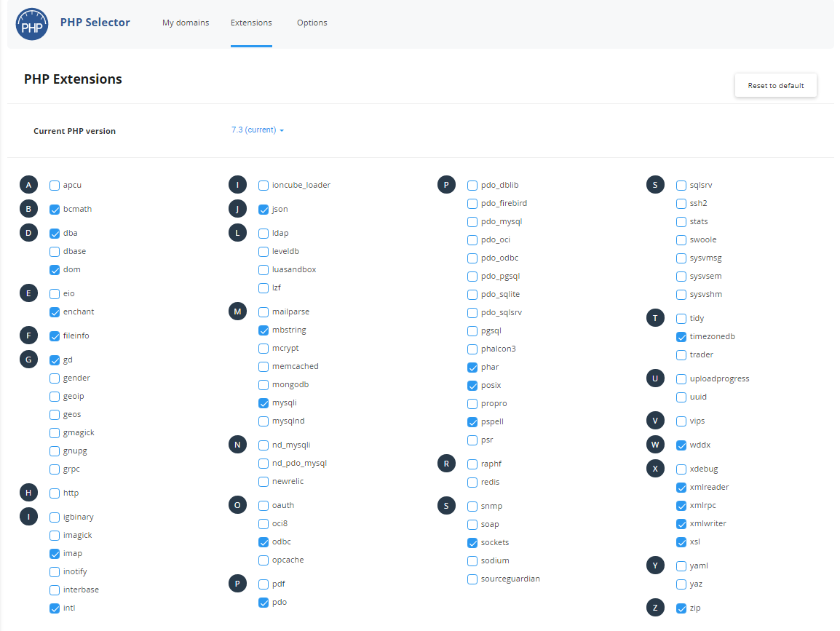Click the letter Y section badge
The width and height of the screenshot is (840, 631).
pyautogui.click(x=656, y=565)
